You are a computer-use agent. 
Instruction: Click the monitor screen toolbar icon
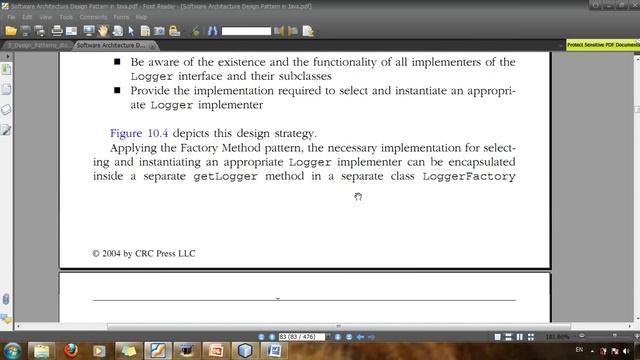(89, 31)
